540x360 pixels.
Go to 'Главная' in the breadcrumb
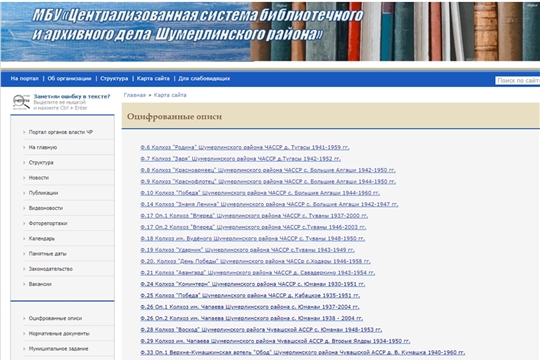click(x=135, y=95)
